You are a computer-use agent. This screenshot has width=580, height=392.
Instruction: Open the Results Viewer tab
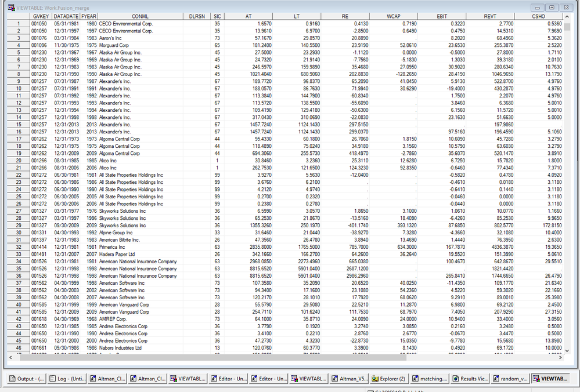click(x=470, y=379)
